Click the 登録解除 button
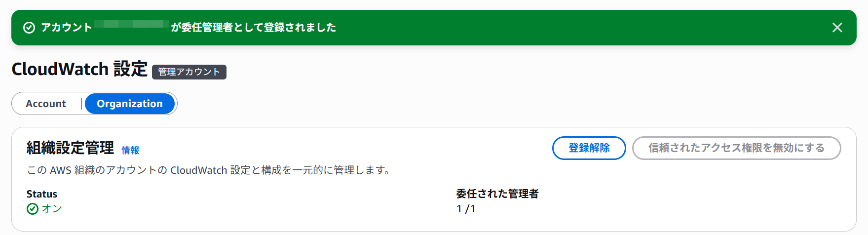Viewport: 868px width, 235px height. tap(589, 148)
